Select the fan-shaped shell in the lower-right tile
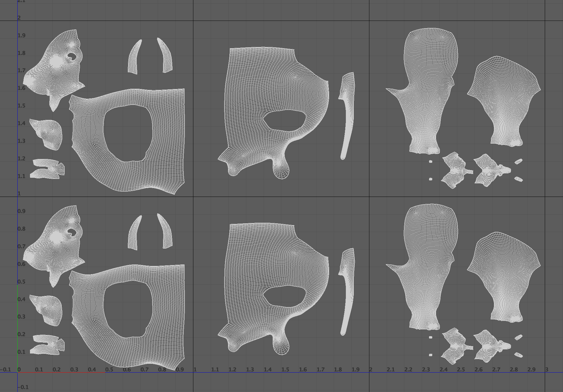563x392 pixels. (504, 273)
